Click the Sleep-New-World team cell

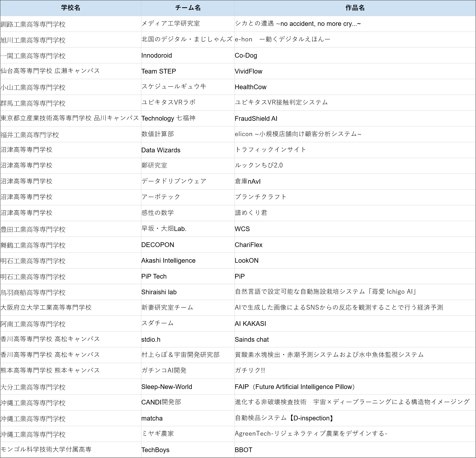(x=167, y=387)
